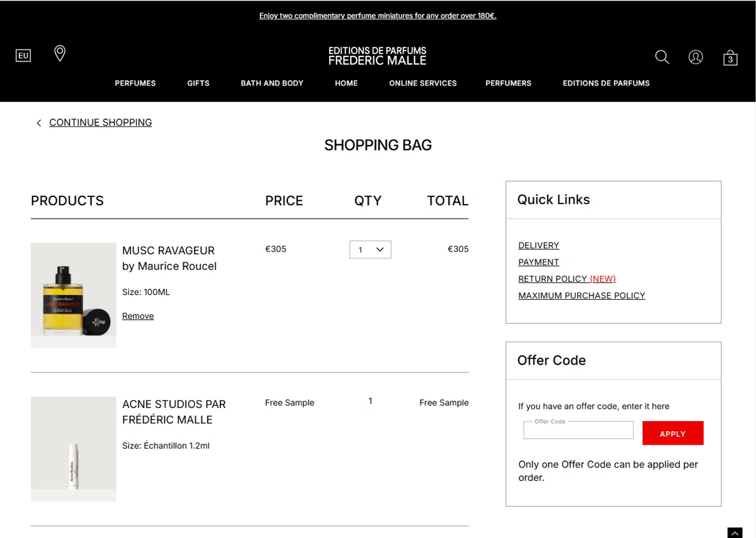Click the Musc Ravageur bottle thumbnail
This screenshot has width=756, height=538.
click(74, 295)
